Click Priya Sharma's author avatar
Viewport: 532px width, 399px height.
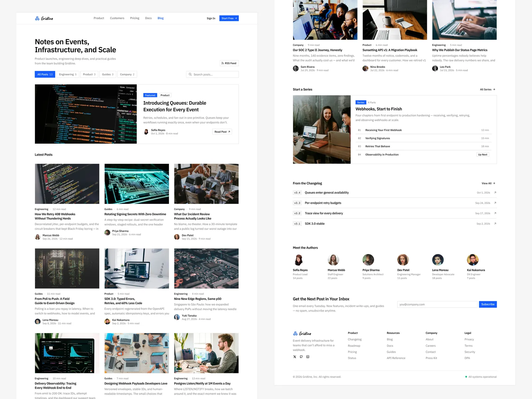(x=368, y=260)
